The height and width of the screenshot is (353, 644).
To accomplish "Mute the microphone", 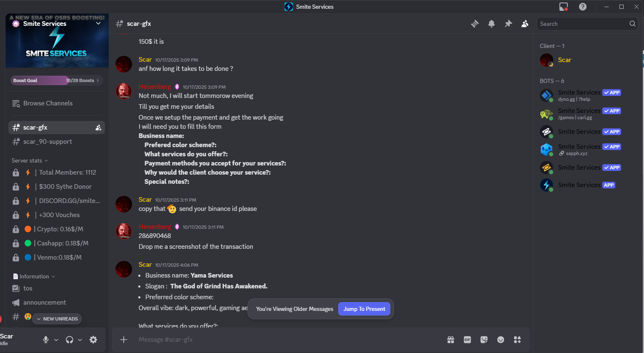I will [46, 340].
